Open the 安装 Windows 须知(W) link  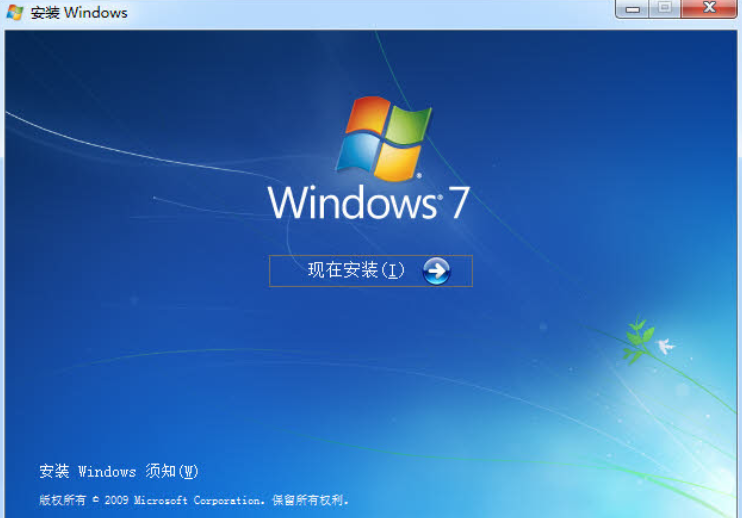point(119,471)
